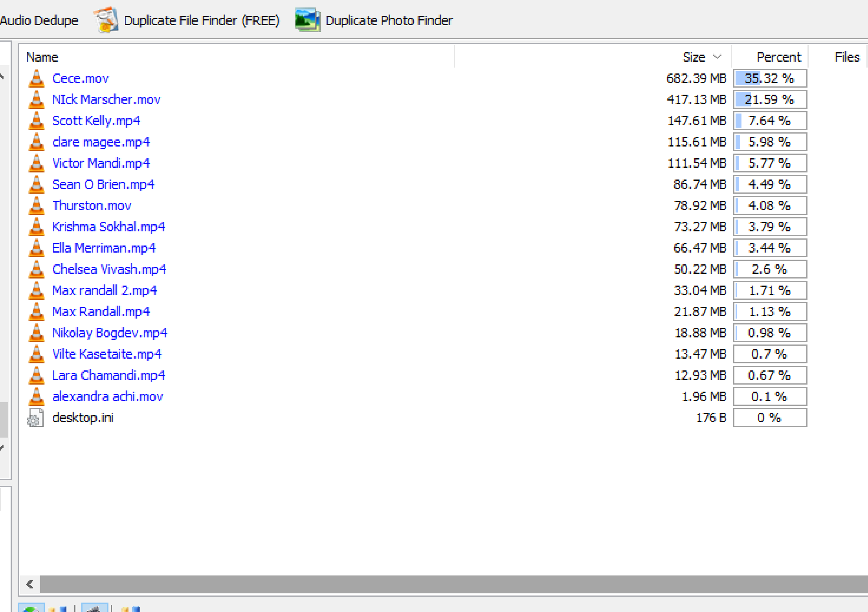The height and width of the screenshot is (612, 868).
Task: Select the NIck Marscher.mov file name
Action: tap(106, 100)
